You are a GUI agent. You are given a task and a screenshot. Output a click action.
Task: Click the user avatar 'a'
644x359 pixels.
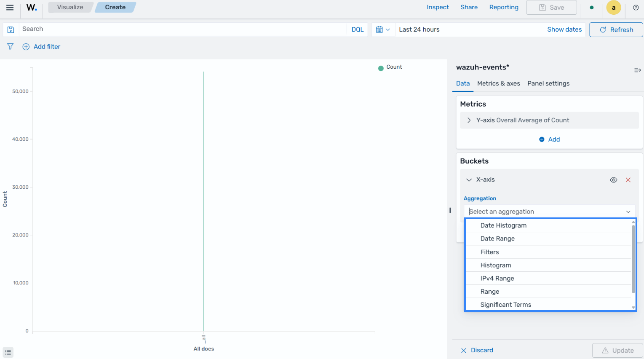click(613, 8)
